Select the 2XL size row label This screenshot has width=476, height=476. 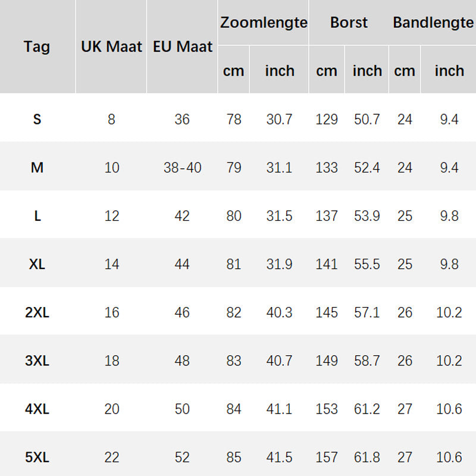(37, 312)
